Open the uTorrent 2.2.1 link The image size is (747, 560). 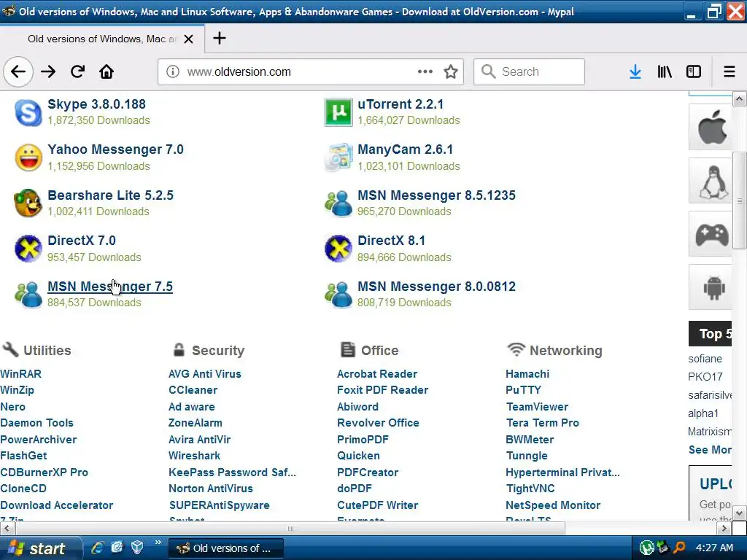click(400, 104)
